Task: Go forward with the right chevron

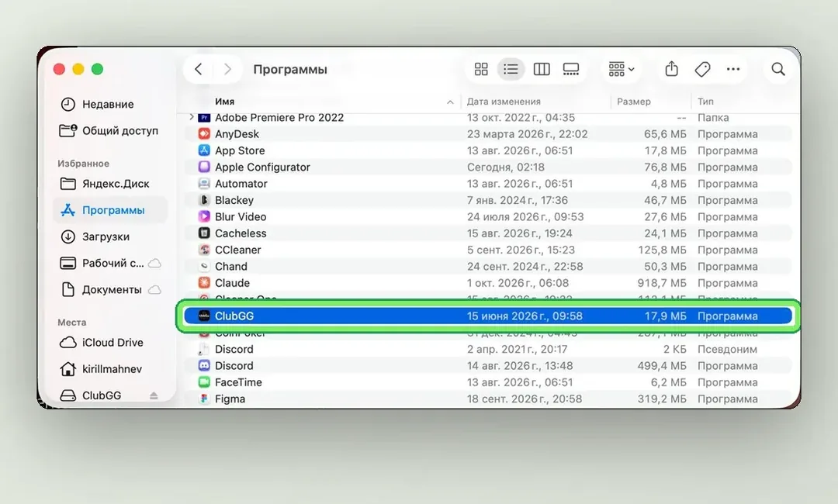Action: coord(227,70)
